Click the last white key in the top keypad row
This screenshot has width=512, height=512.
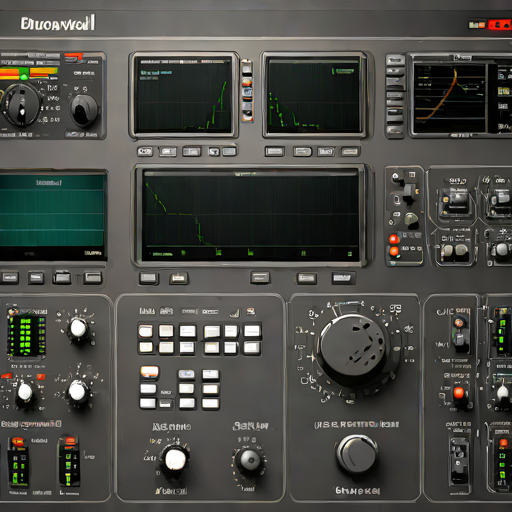(x=252, y=331)
